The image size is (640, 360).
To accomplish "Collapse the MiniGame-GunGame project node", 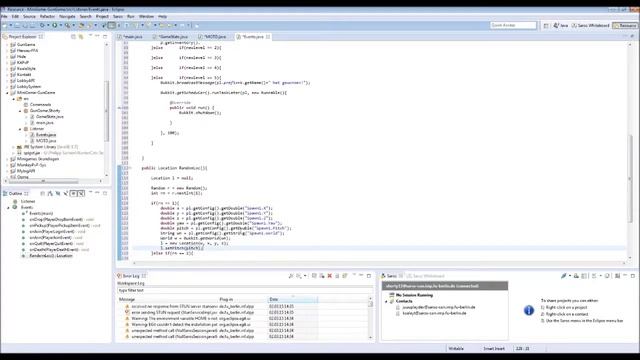I will (x=7, y=93).
